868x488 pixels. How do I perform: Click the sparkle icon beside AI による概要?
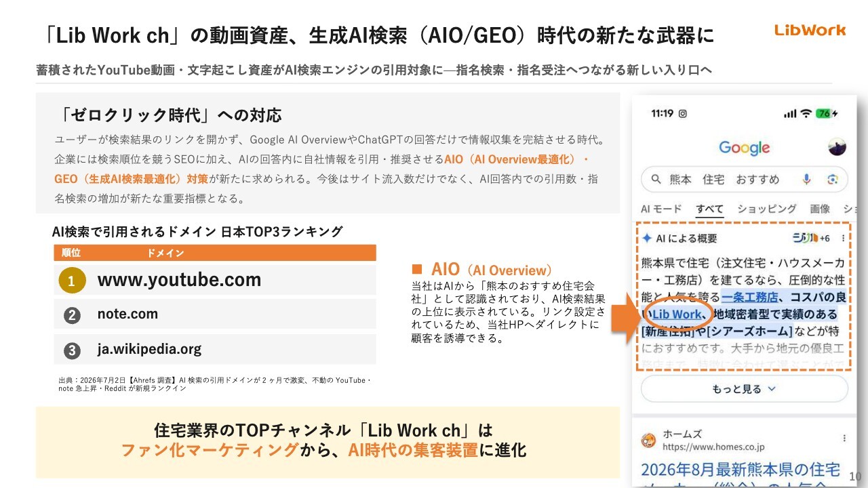[x=647, y=239]
